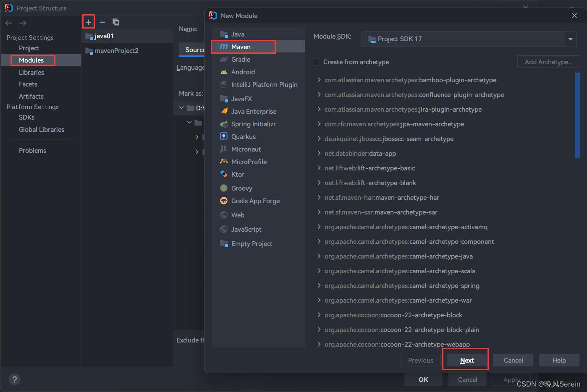Choose the Gradle elephant icon
Screen dimensions: 587x392
[x=224, y=60]
